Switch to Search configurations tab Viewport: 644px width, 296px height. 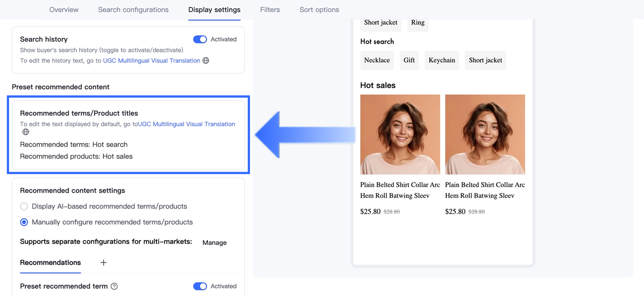pos(133,10)
